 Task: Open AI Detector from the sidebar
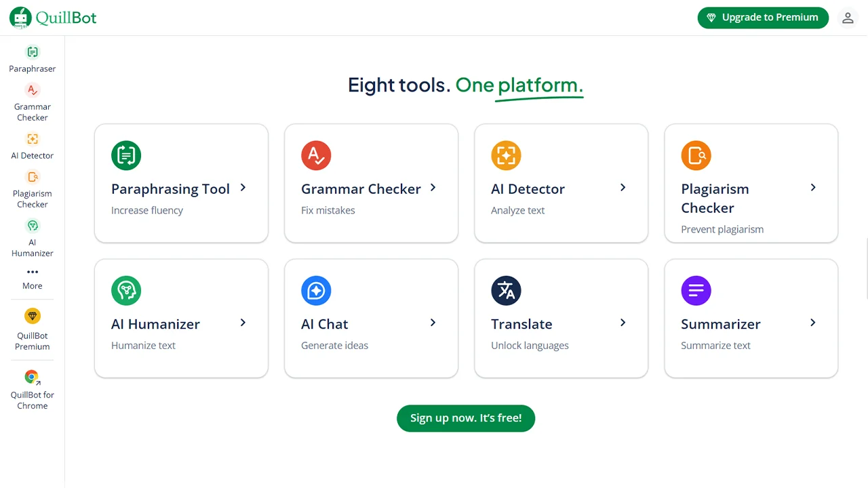(x=33, y=145)
